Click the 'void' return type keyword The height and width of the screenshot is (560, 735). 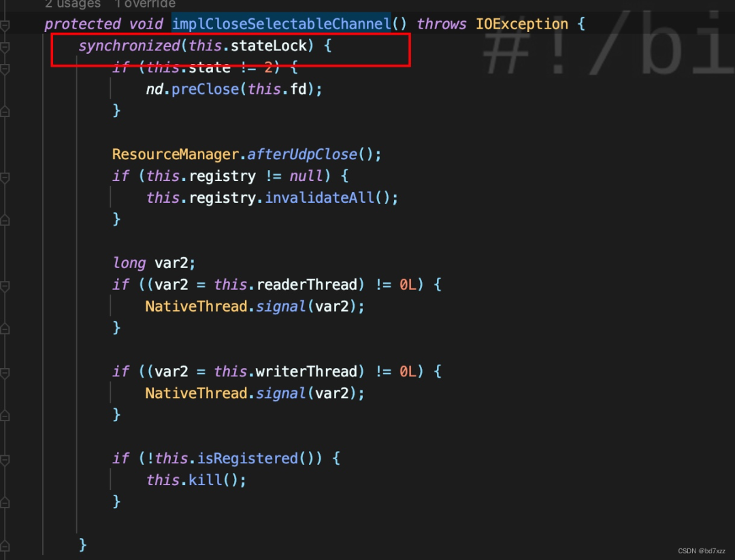[146, 24]
